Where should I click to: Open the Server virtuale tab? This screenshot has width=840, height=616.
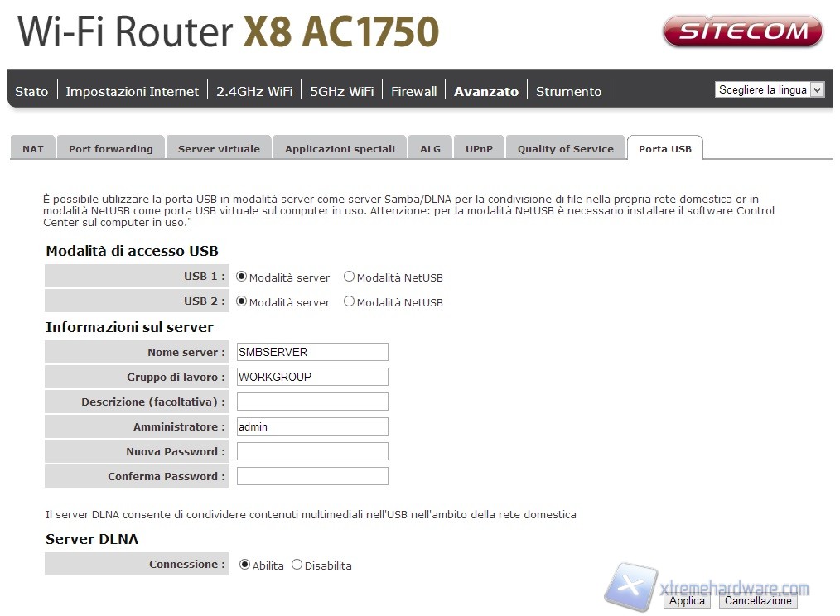(x=219, y=149)
